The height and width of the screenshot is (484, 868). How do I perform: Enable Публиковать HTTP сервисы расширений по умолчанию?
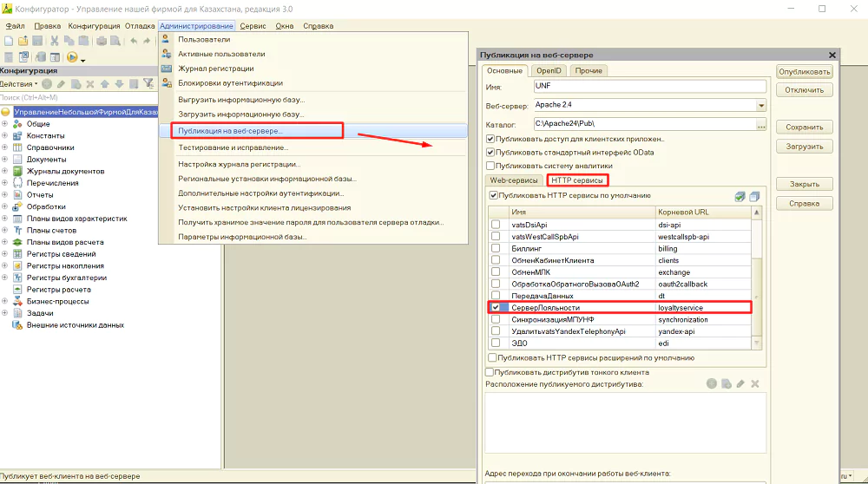(x=492, y=358)
